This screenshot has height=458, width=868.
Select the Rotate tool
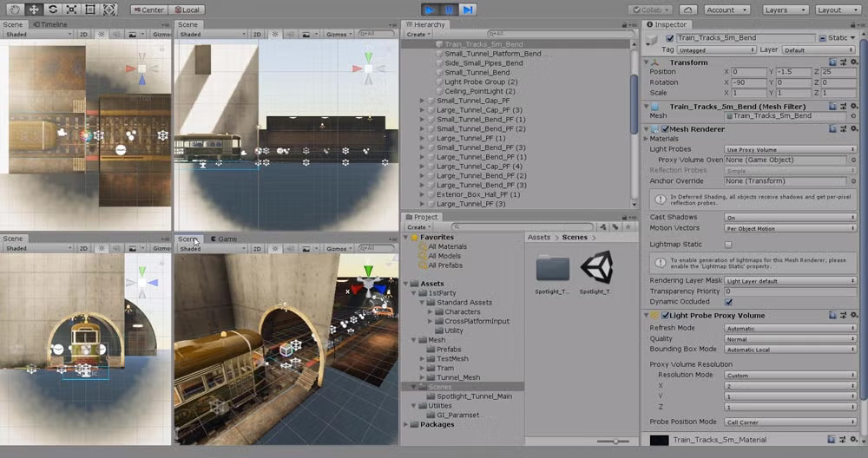[x=52, y=10]
